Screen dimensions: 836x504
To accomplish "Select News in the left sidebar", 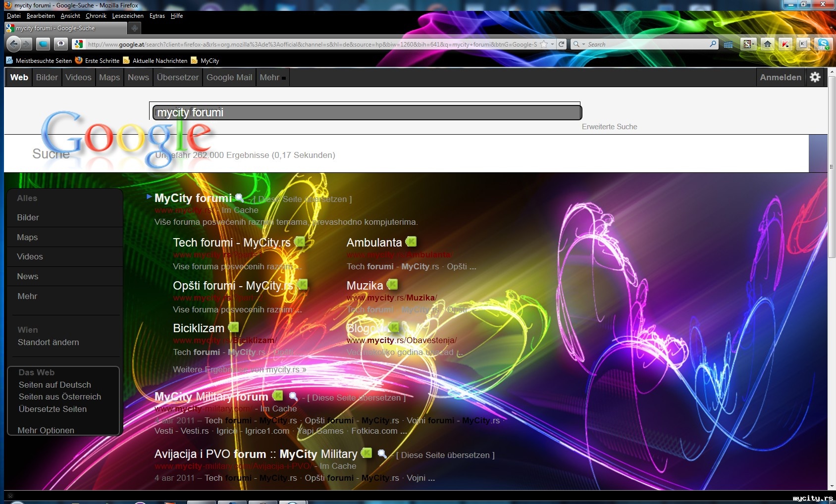I will [x=28, y=276].
